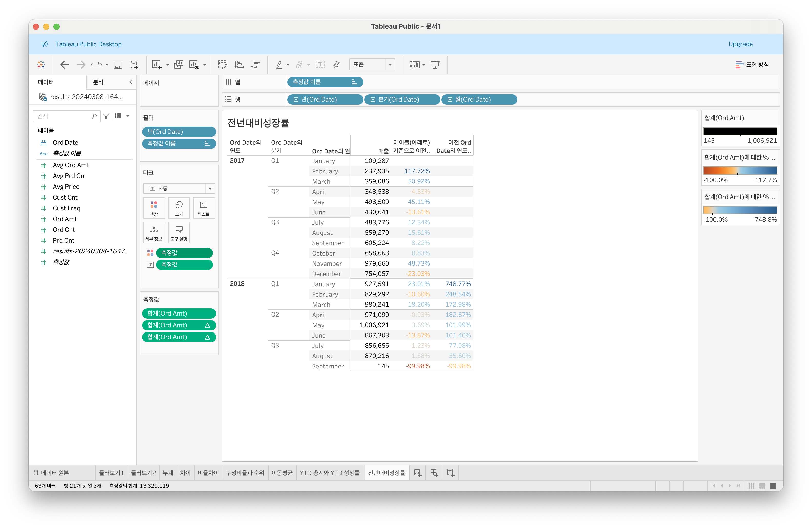Expand the 월(Ord Date) pill in rows
812x529 pixels.
click(450, 100)
